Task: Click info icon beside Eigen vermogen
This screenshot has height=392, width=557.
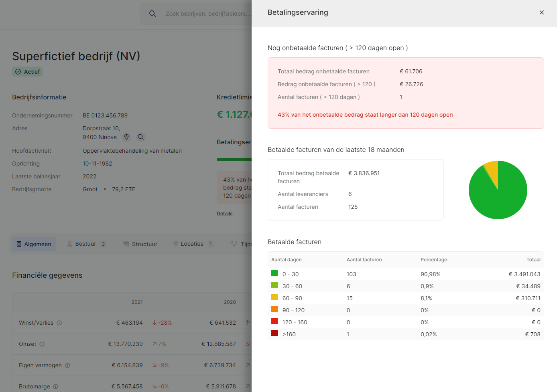Action: pos(67,365)
